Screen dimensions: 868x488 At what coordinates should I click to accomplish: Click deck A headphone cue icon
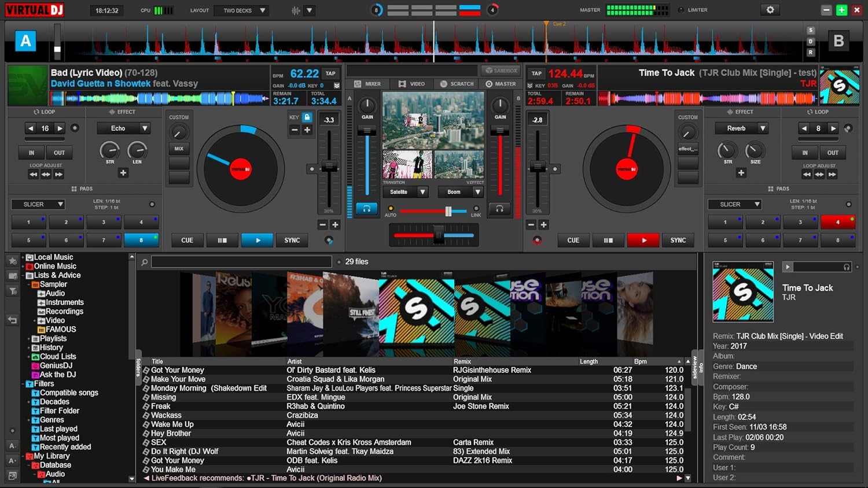coord(366,209)
